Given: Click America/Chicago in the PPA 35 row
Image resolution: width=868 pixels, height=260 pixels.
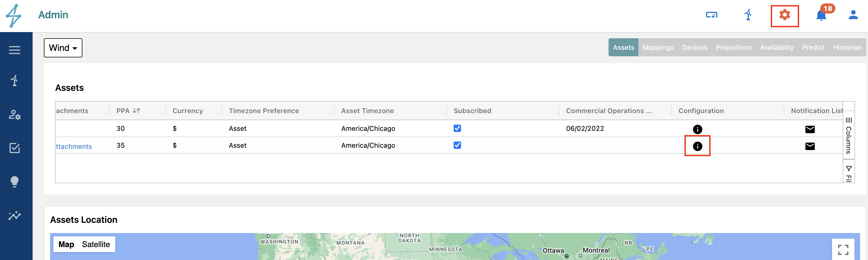Looking at the screenshot, I should tap(368, 145).
